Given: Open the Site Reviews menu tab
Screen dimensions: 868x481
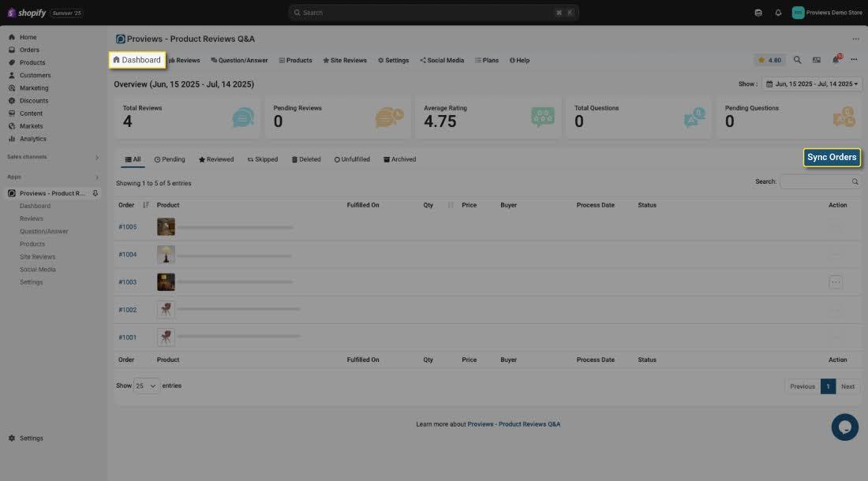Looking at the screenshot, I should [x=345, y=60].
